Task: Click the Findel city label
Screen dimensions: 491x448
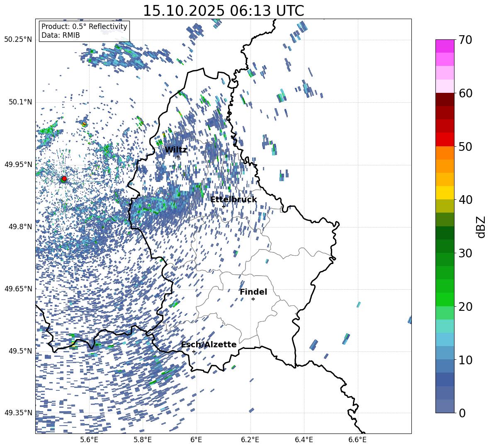Action: [253, 292]
